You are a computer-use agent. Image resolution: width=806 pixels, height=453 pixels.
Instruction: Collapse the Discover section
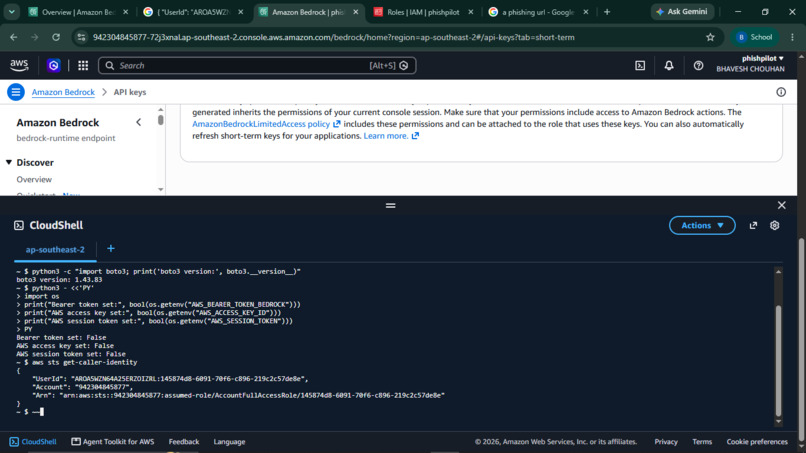pos(9,162)
